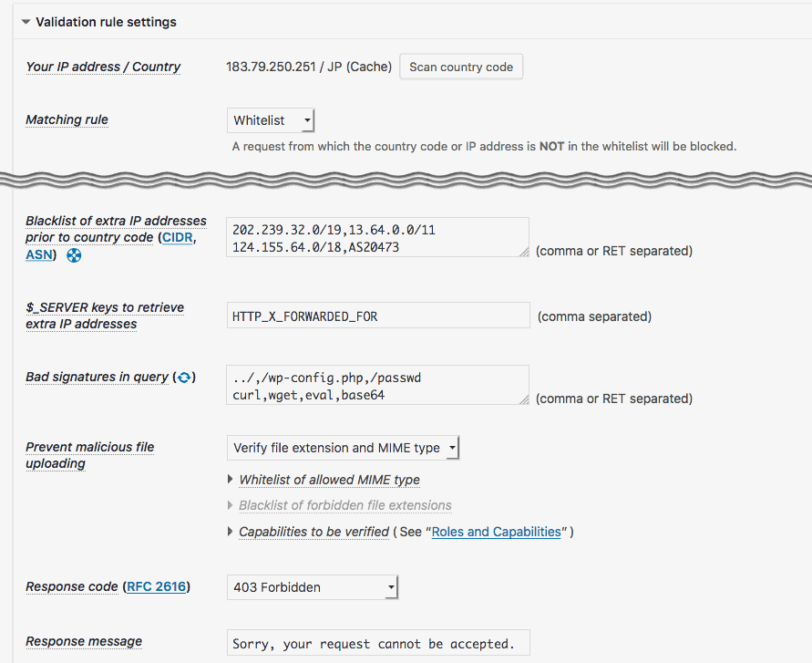Open the Prevent malicious file uploading dropdown
The image size is (812, 663).
(x=343, y=448)
